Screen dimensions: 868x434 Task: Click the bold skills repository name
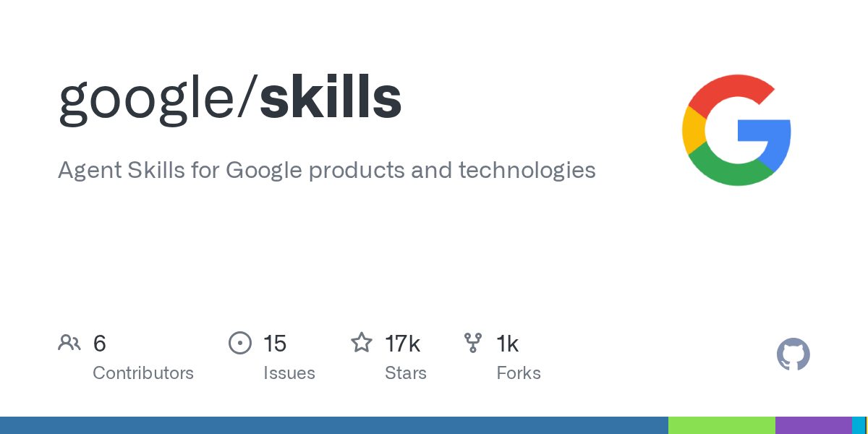[331, 98]
